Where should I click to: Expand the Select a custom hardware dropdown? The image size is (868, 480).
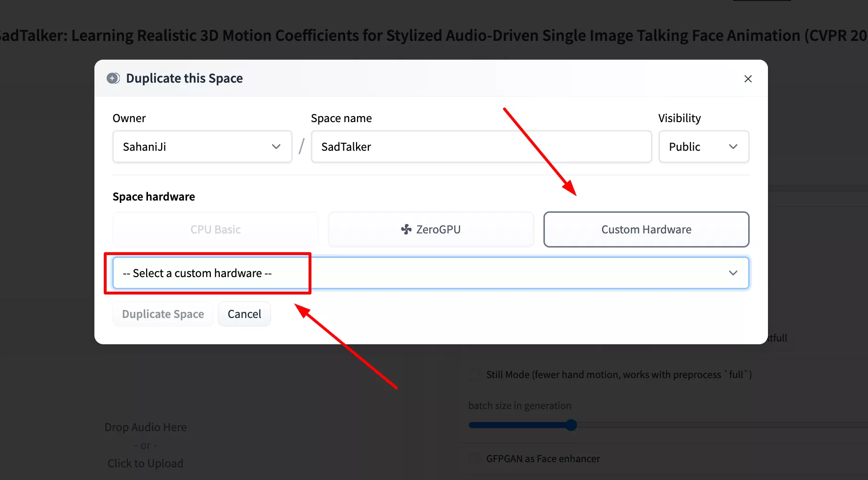click(x=431, y=273)
